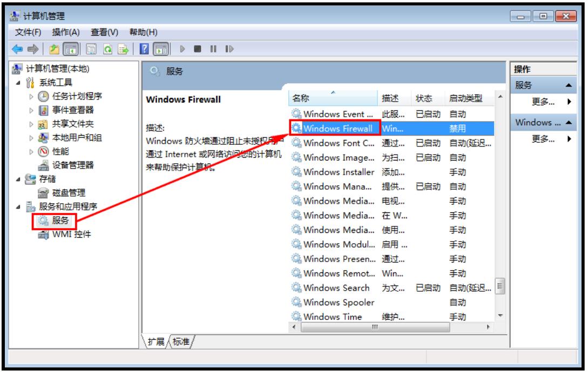Image resolution: width=588 pixels, height=375 pixels.
Task: Select the Windows Modul... service row
Action: [x=391, y=244]
